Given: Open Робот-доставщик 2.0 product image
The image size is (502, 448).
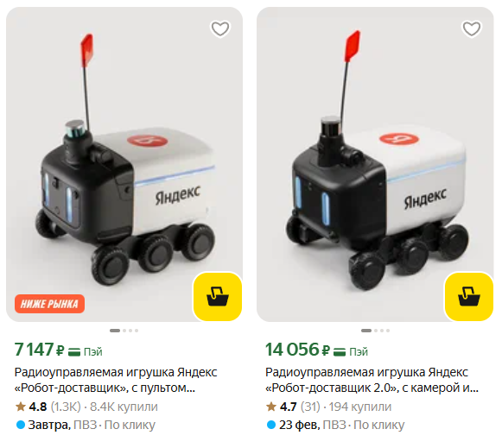Looking at the screenshot, I should (x=375, y=164).
